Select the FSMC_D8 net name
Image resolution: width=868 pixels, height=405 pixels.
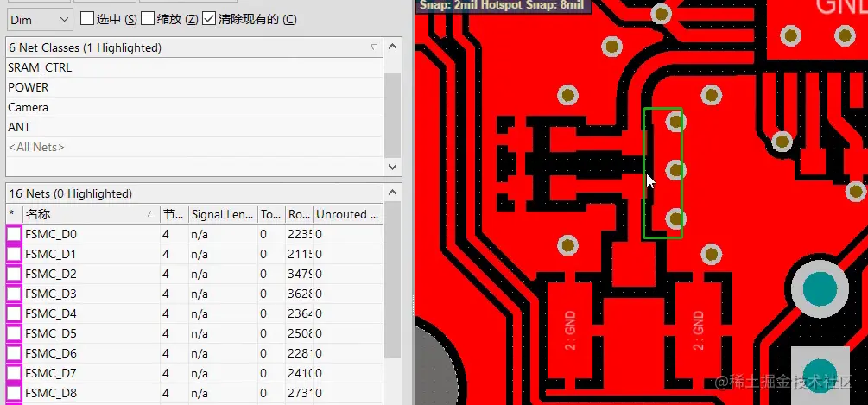(x=51, y=394)
